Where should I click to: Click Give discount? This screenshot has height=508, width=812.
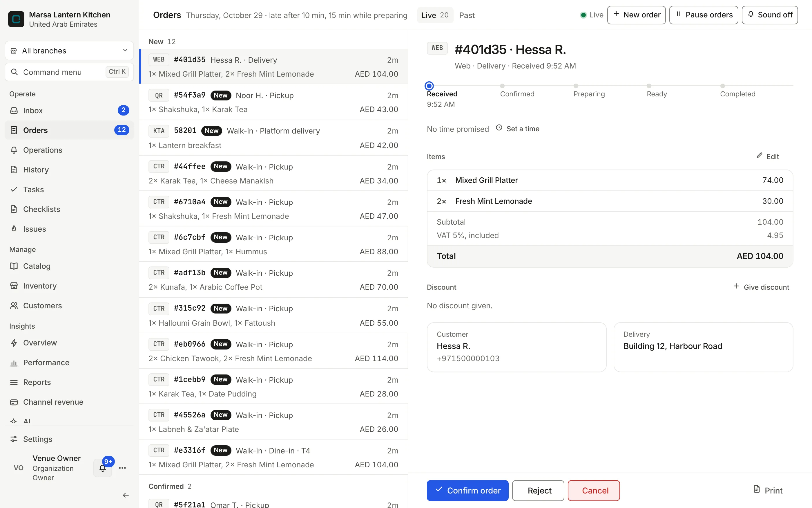761,287
